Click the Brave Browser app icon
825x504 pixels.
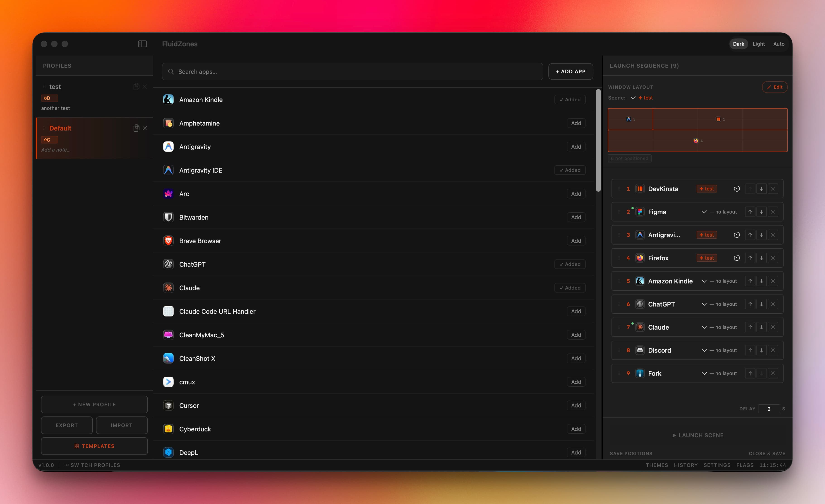click(x=168, y=241)
